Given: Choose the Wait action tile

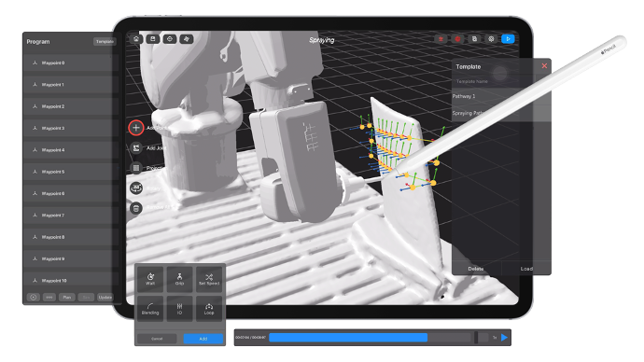Looking at the screenshot, I should tap(150, 279).
